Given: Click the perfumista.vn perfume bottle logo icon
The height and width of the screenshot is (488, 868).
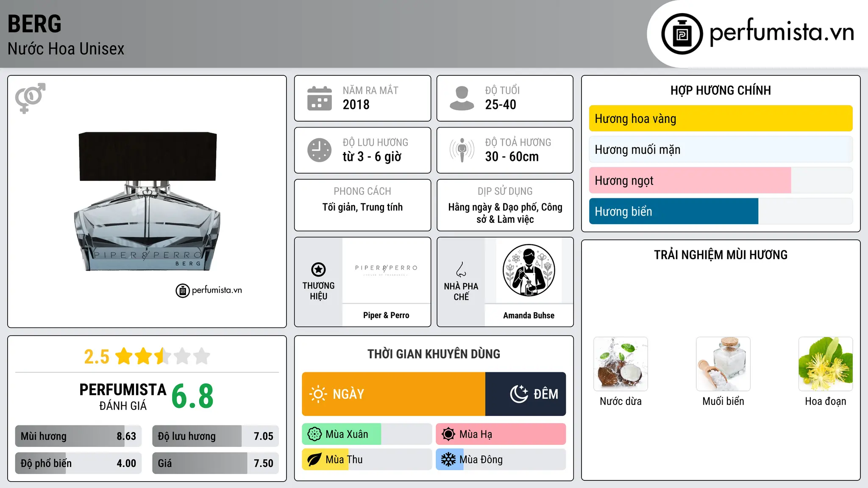Looking at the screenshot, I should click(x=682, y=34).
